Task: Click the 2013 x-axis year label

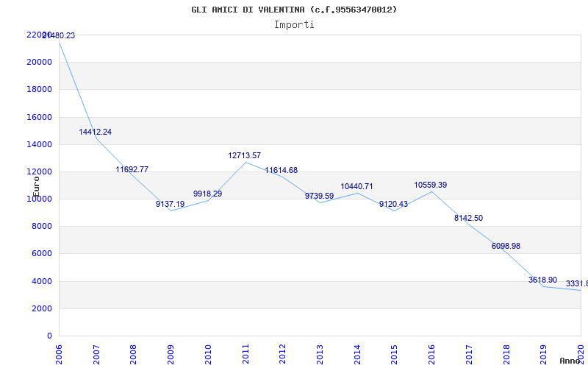Action: (x=320, y=354)
